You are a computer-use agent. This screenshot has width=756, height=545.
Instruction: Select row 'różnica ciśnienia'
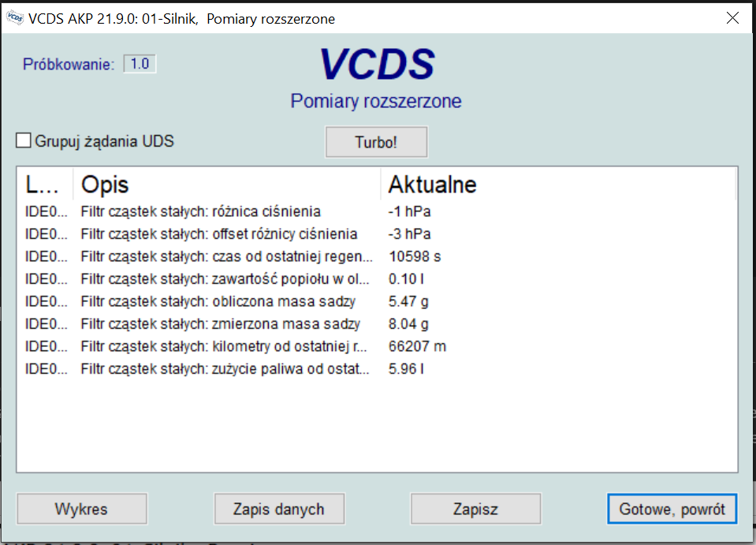click(377, 211)
